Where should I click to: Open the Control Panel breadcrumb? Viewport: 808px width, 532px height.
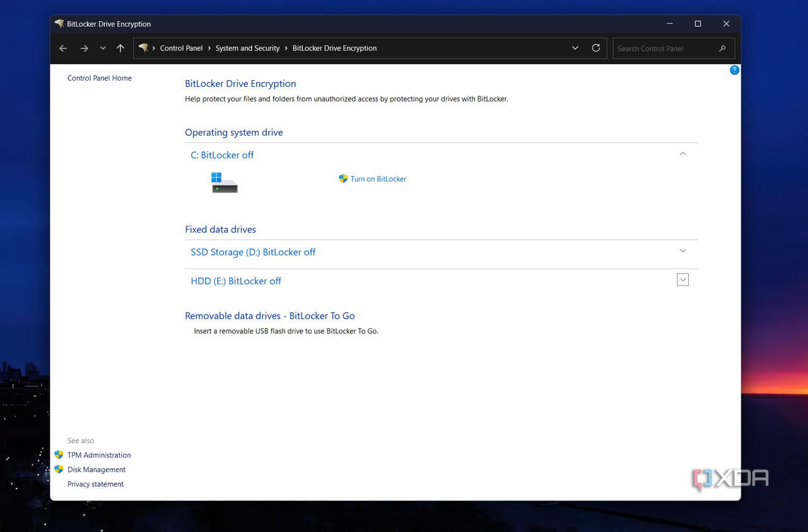click(x=182, y=49)
